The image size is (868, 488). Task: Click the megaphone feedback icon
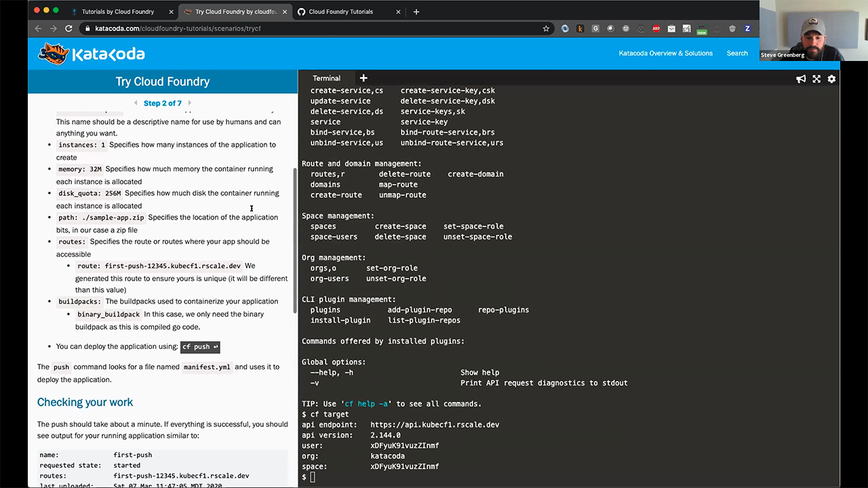pos(801,79)
